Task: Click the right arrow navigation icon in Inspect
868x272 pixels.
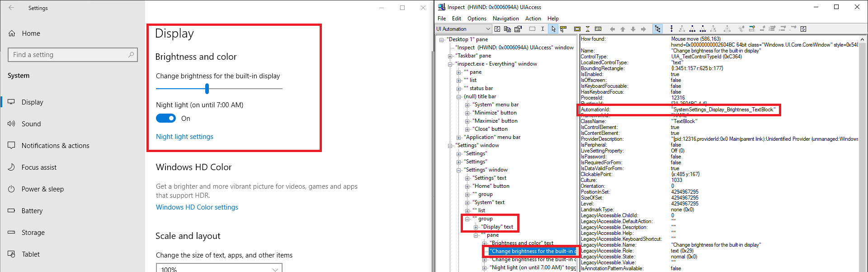Action: (643, 29)
